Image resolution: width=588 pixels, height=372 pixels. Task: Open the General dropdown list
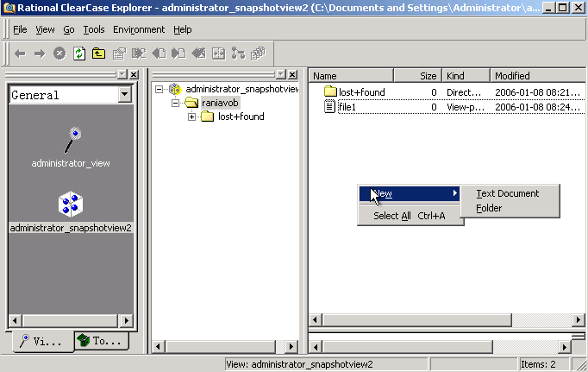[x=125, y=95]
